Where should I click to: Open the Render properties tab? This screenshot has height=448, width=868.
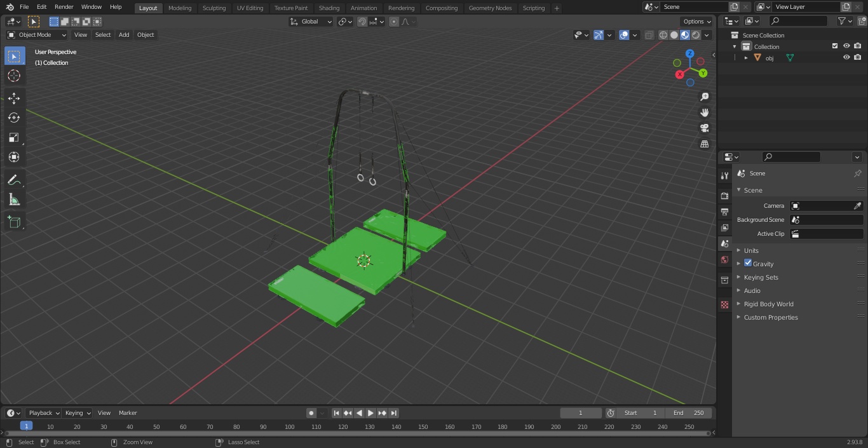(x=724, y=196)
